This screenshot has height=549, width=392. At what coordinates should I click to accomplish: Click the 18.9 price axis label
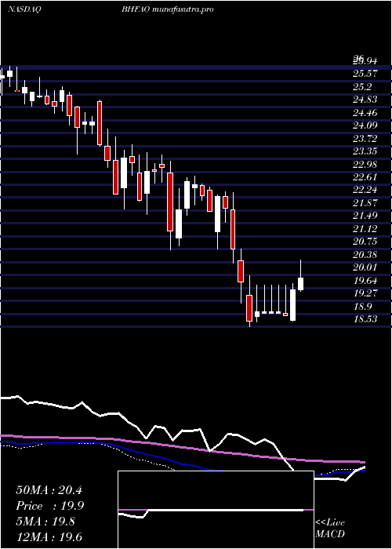click(362, 307)
